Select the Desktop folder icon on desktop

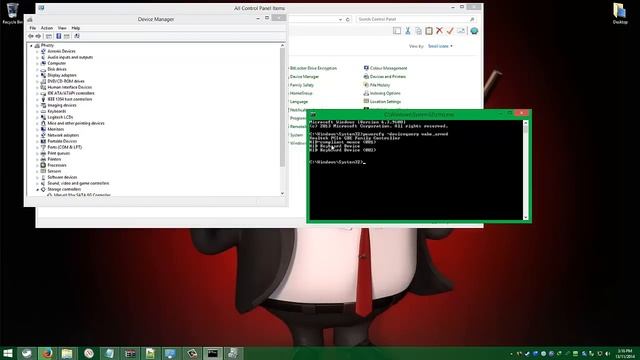click(x=620, y=13)
